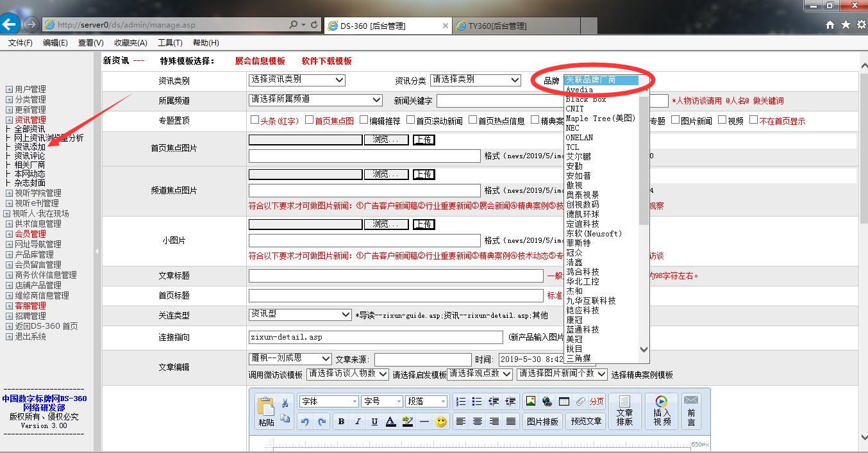The height and width of the screenshot is (453, 868).
Task: Open the 选择资讯类别 dropdown
Action: point(297,80)
